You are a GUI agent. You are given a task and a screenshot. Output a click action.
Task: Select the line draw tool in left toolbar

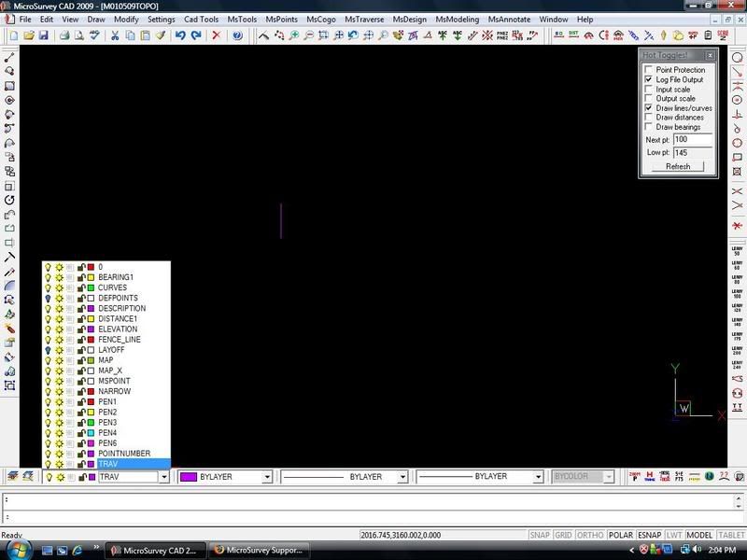coord(9,57)
